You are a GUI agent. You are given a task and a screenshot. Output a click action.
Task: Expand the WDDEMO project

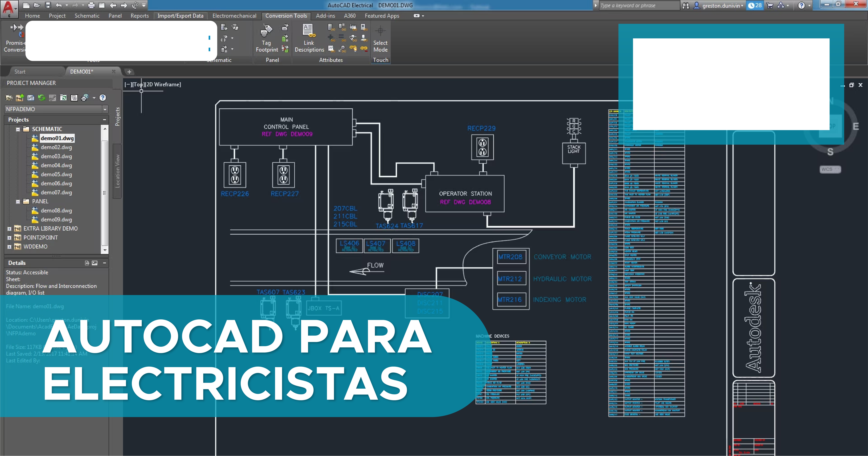(9, 247)
